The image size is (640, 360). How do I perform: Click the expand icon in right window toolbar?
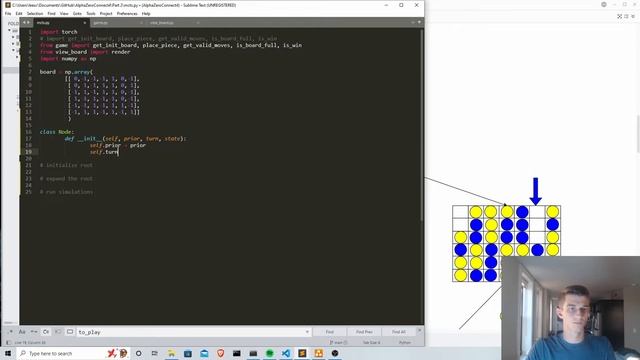point(619,16)
